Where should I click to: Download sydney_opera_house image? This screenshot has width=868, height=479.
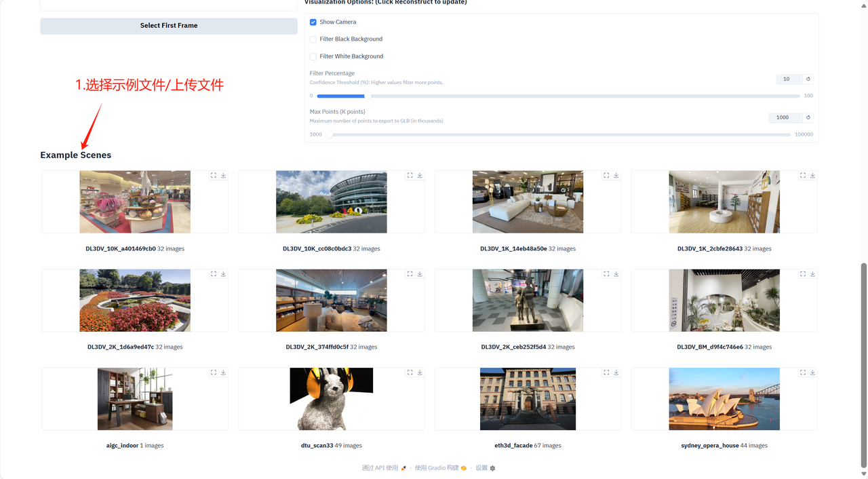(812, 372)
